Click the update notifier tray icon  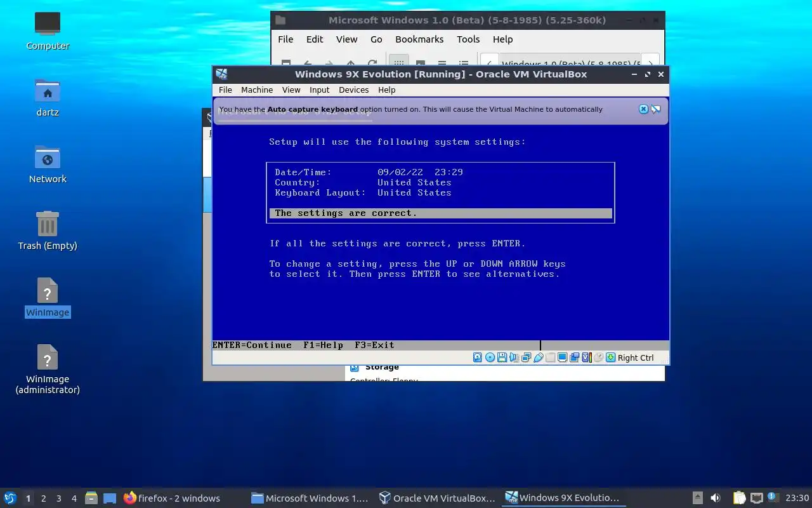coord(773,498)
